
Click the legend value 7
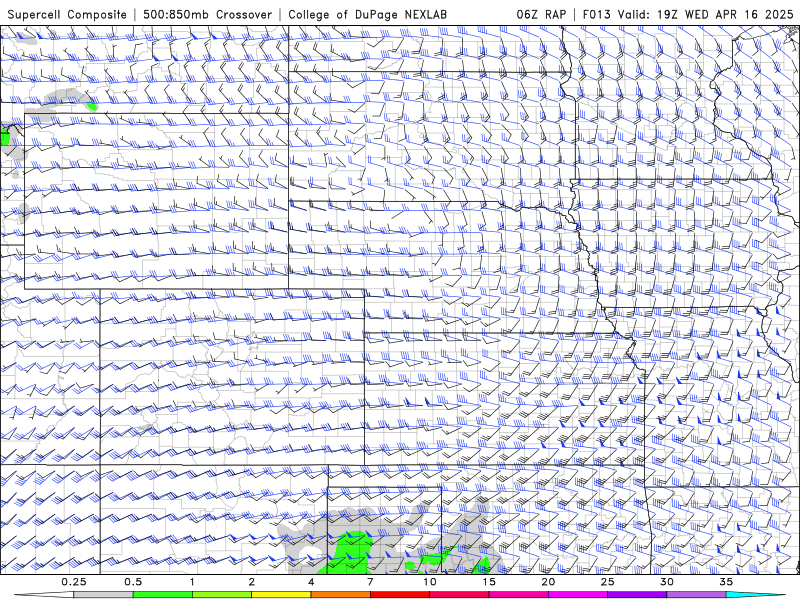coord(370,582)
